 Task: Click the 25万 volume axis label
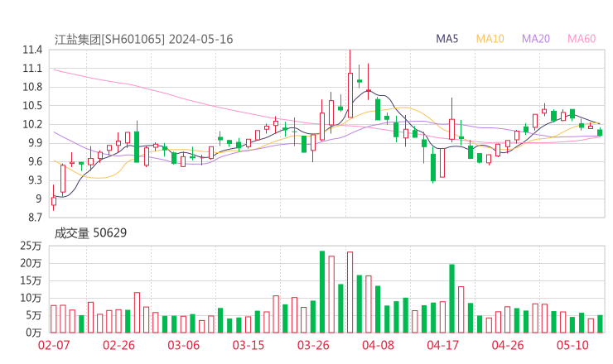point(31,246)
